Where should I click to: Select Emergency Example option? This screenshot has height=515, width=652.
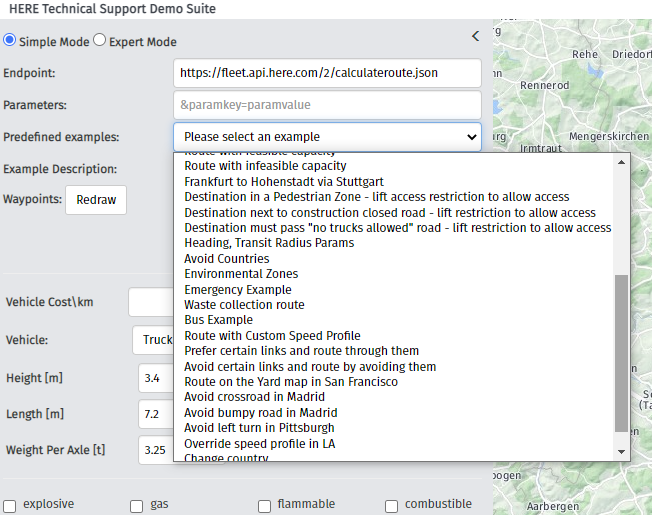238,290
